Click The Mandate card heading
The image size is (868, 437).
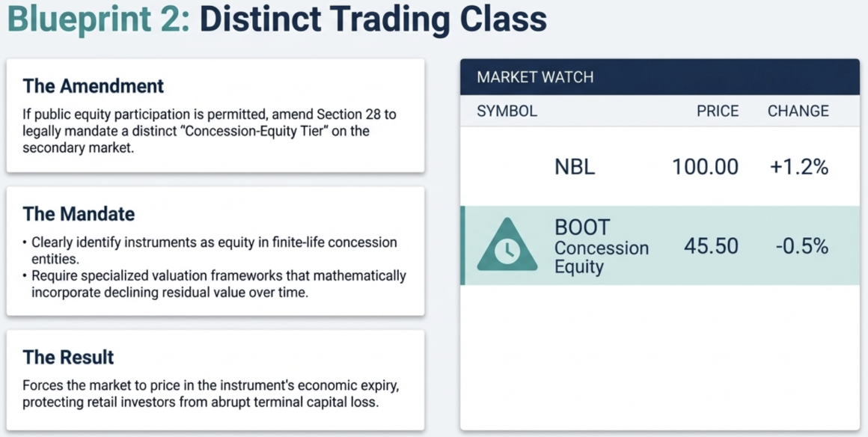79,214
